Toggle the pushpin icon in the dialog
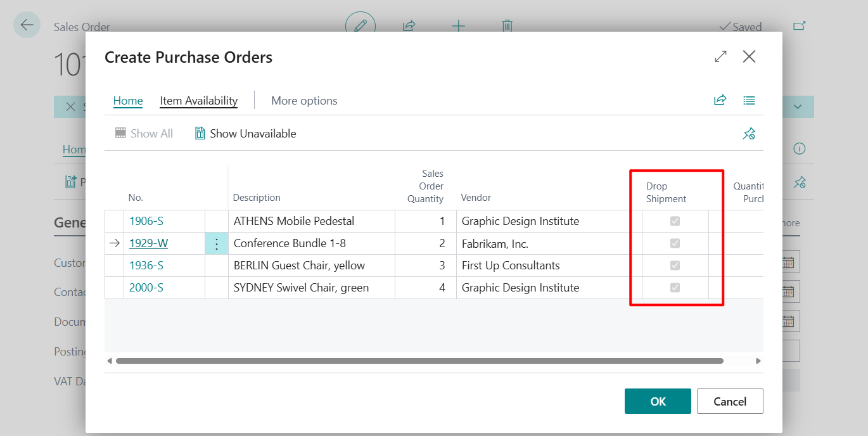 pyautogui.click(x=749, y=134)
